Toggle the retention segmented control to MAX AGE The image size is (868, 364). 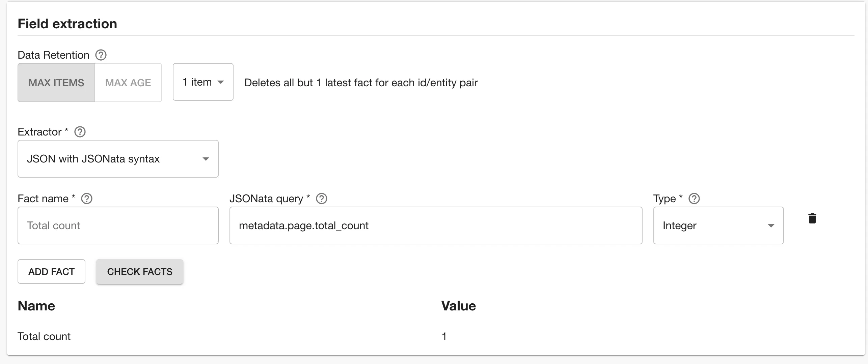[x=128, y=82]
